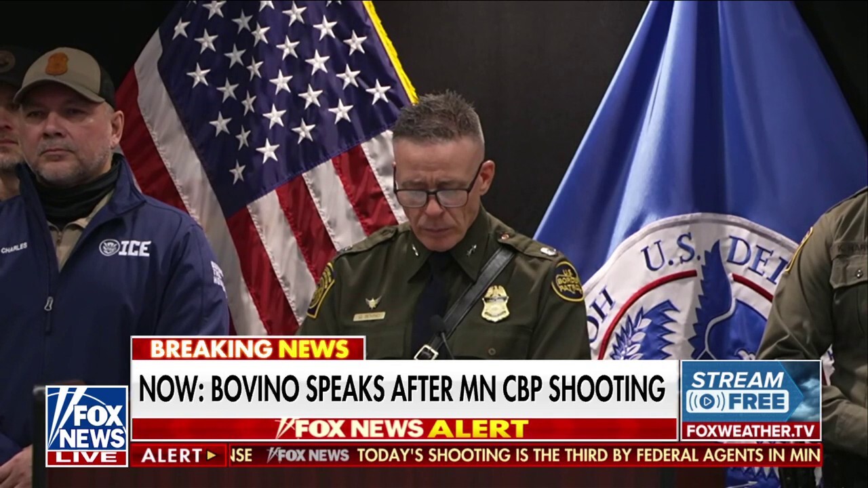
Task: Click the gold Border Patrol badge on the uniform
Action: (x=495, y=303)
